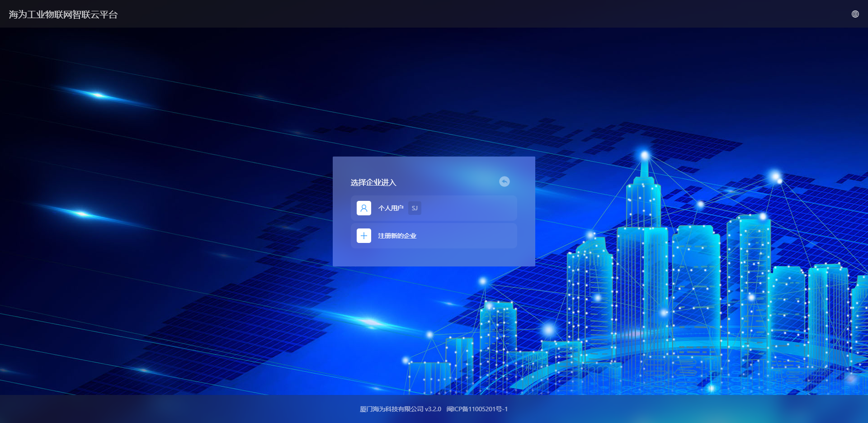Image resolution: width=868 pixels, height=423 pixels.
Task: Click blank dialog area between heading and back arrow
Action: [x=448, y=182]
